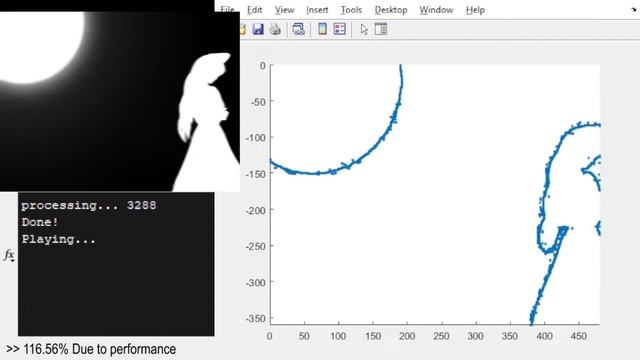
Task: Click the Insert Legend toolbar icon
Action: click(x=340, y=29)
